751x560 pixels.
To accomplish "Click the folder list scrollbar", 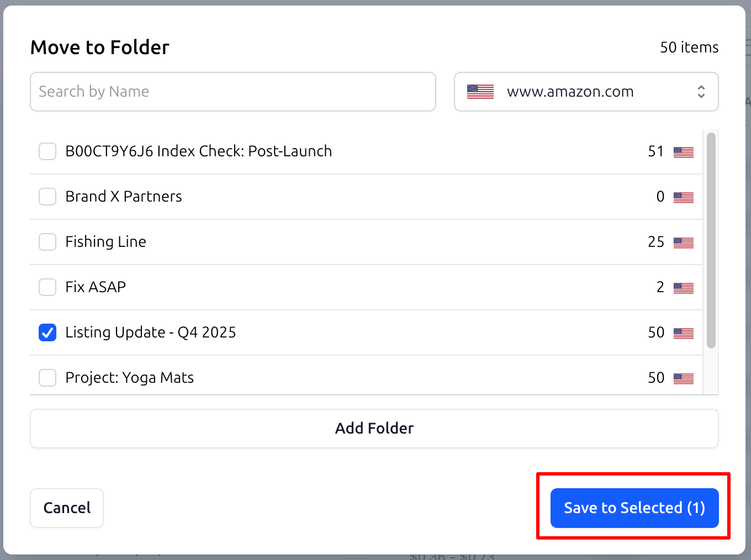I will click(711, 240).
